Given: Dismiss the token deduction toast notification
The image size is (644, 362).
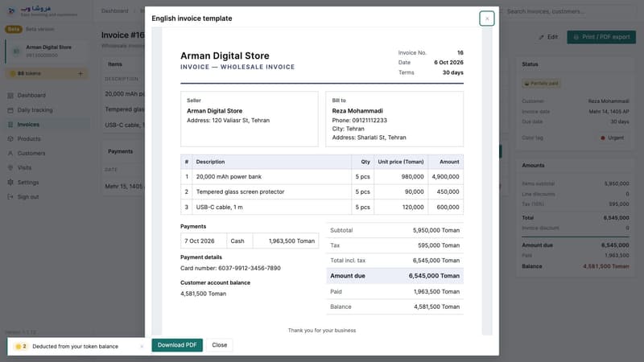Looking at the screenshot, I should click(142, 347).
